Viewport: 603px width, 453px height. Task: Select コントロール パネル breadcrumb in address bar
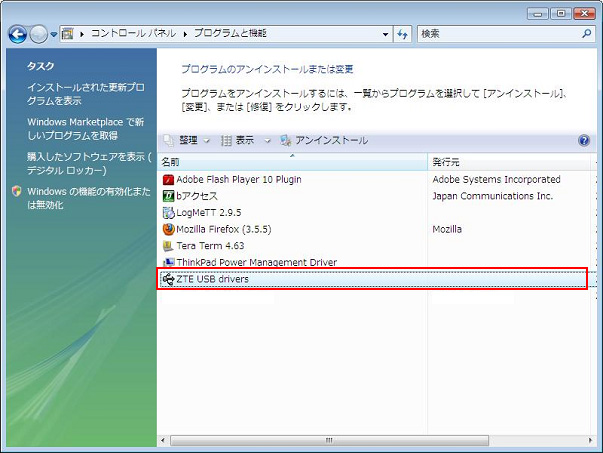point(133,33)
